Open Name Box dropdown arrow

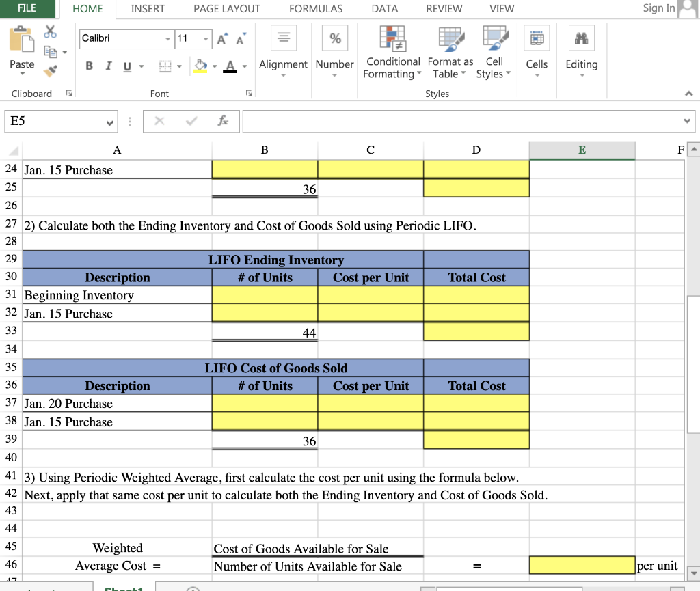point(109,122)
